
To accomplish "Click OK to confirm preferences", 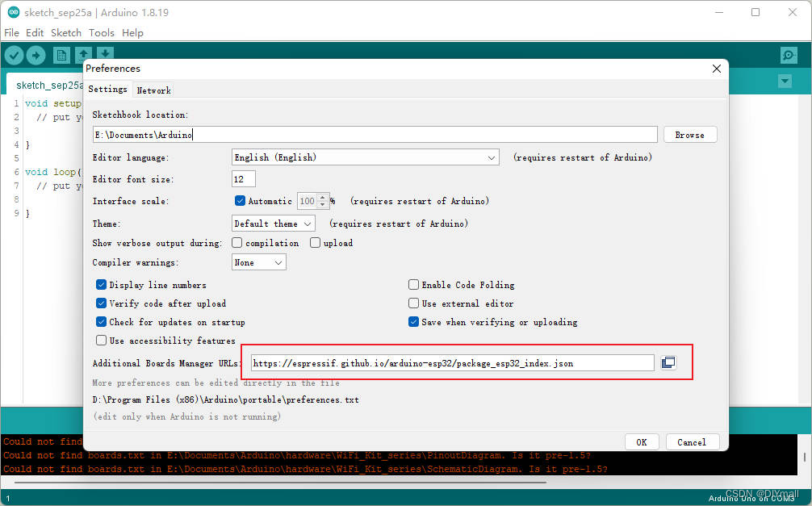I will (642, 441).
